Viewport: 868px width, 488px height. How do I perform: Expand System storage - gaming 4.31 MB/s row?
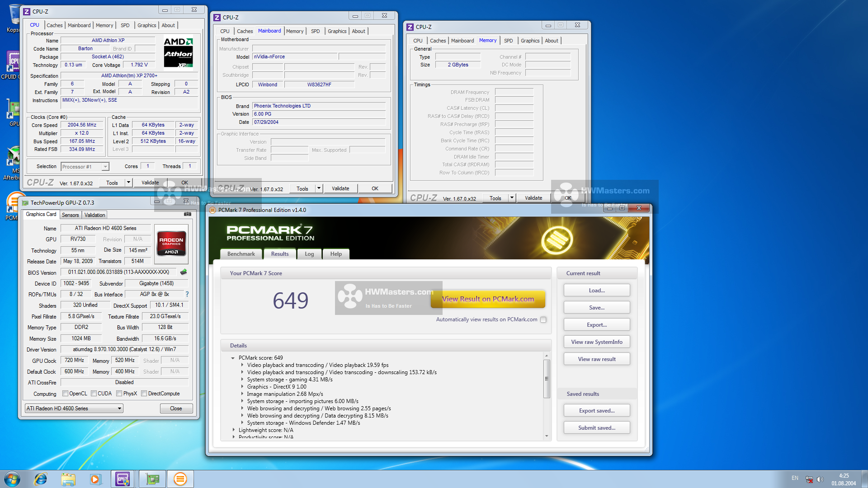242,380
